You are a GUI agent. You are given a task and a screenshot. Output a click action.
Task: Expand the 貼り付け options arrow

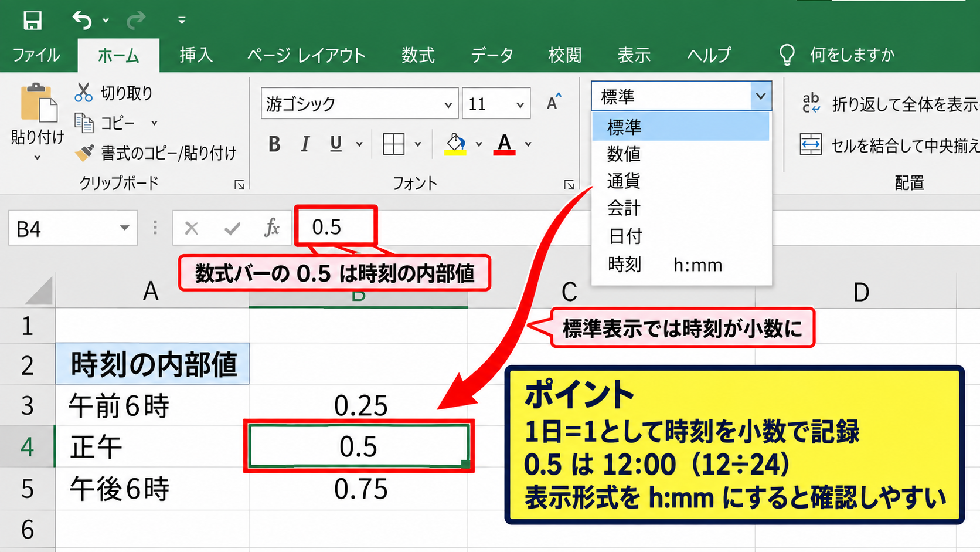click(x=38, y=157)
